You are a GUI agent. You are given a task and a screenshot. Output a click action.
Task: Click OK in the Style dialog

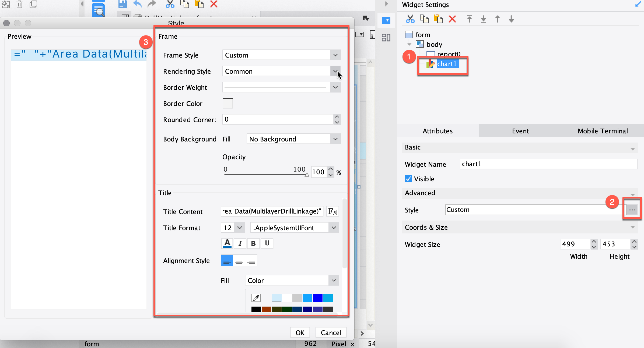click(300, 333)
